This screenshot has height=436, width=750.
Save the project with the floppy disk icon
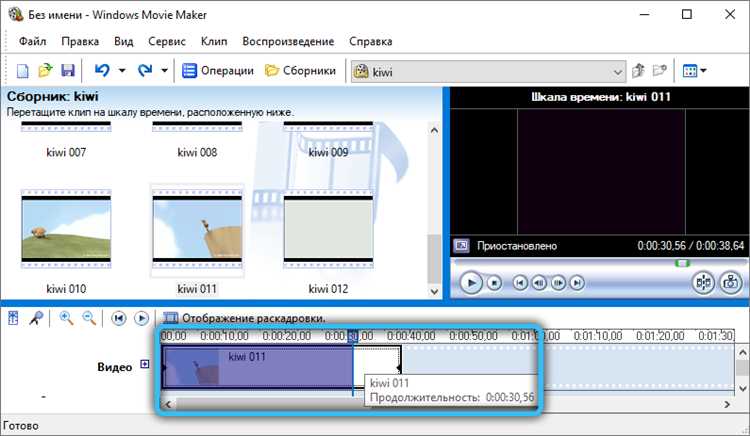[x=68, y=71]
